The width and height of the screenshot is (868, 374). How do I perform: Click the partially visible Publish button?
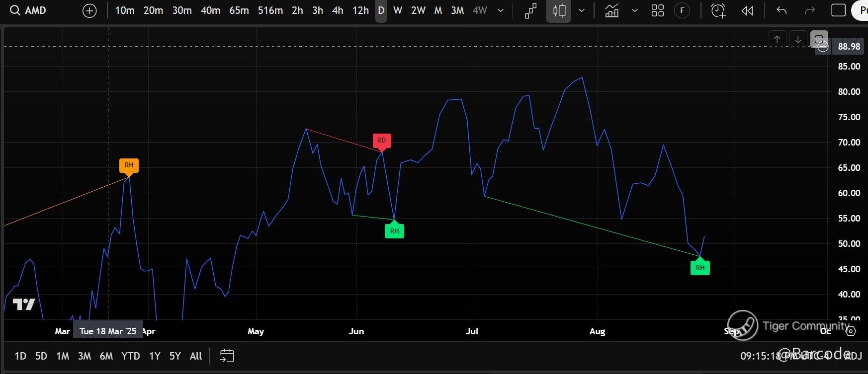(x=861, y=10)
